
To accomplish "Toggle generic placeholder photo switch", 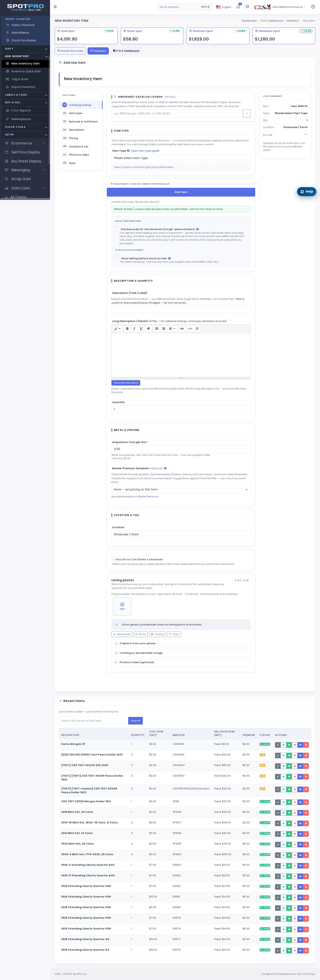I will (x=118, y=624).
